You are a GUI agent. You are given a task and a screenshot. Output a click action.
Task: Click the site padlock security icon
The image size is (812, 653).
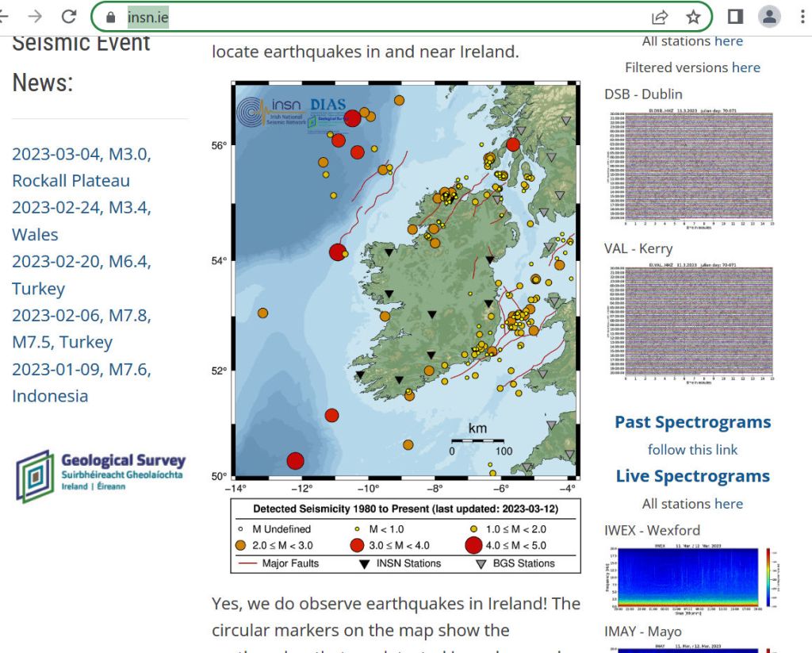110,17
